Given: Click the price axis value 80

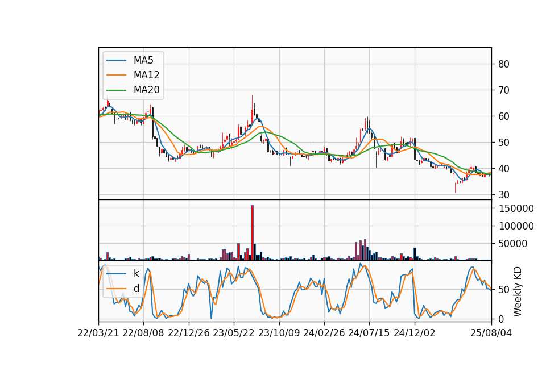Looking at the screenshot, I should point(504,64).
